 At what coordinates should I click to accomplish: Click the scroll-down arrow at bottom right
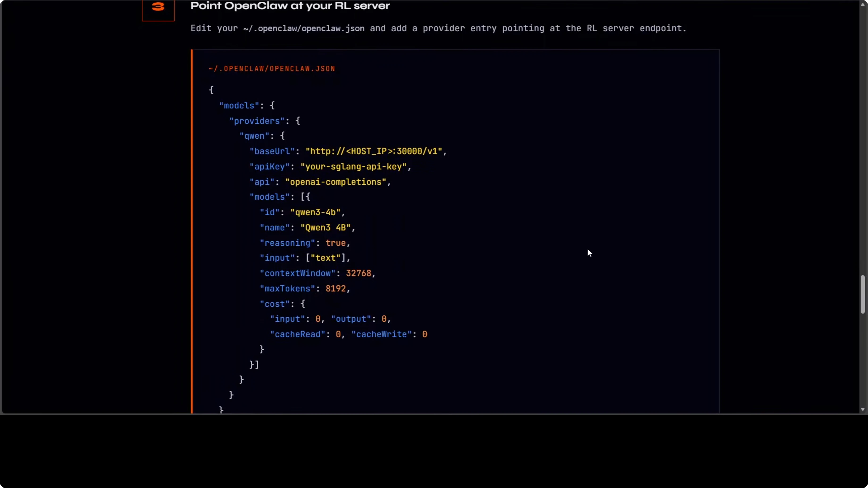pyautogui.click(x=863, y=409)
